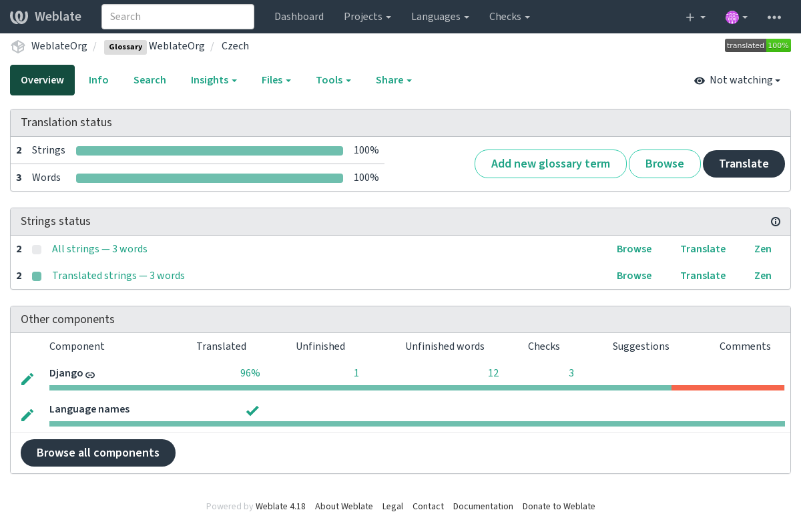Open the All strings — 3 words link

(x=99, y=249)
